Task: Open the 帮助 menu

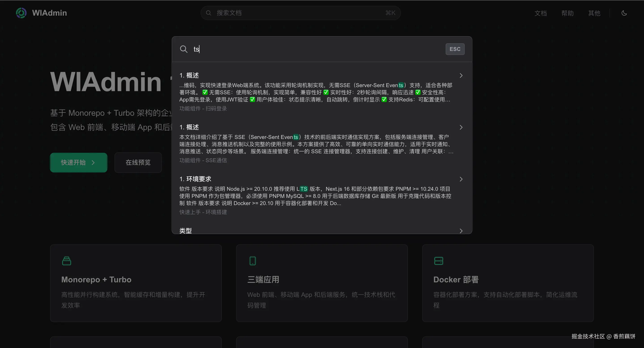Action: tap(567, 13)
